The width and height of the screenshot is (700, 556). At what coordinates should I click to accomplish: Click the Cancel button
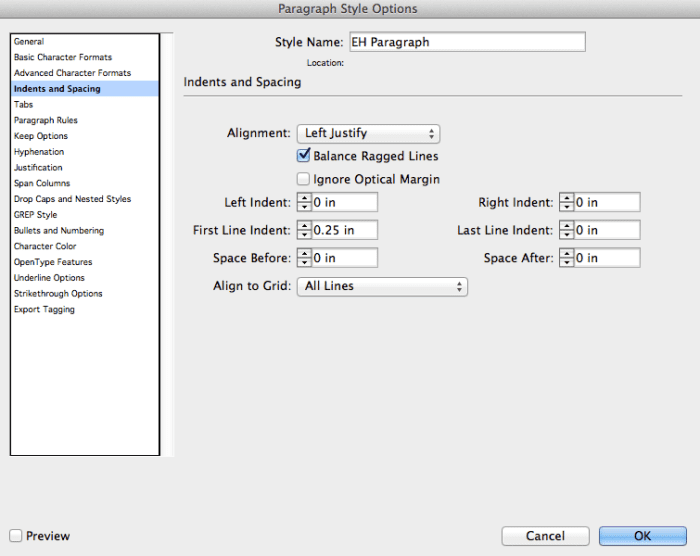545,536
